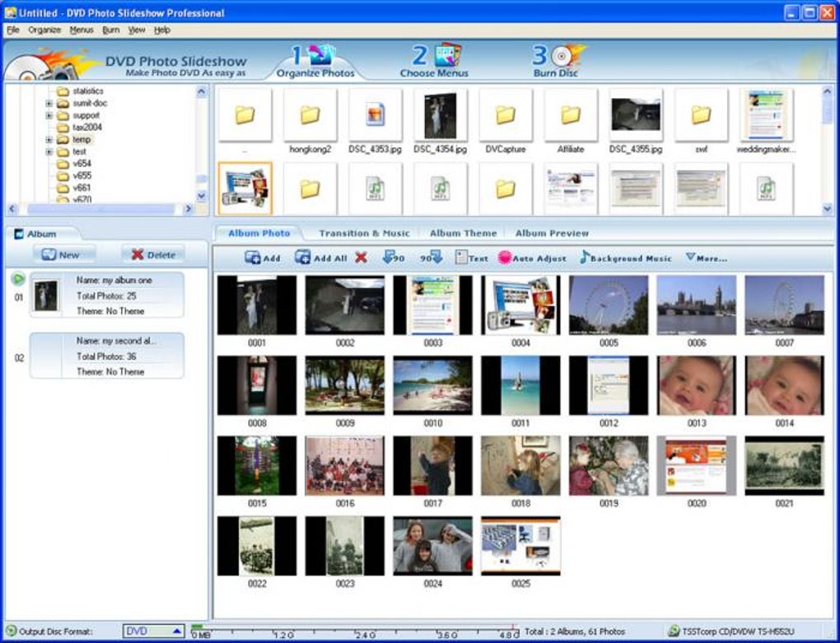Open the Organize menu
This screenshot has height=643, width=840.
(x=44, y=30)
